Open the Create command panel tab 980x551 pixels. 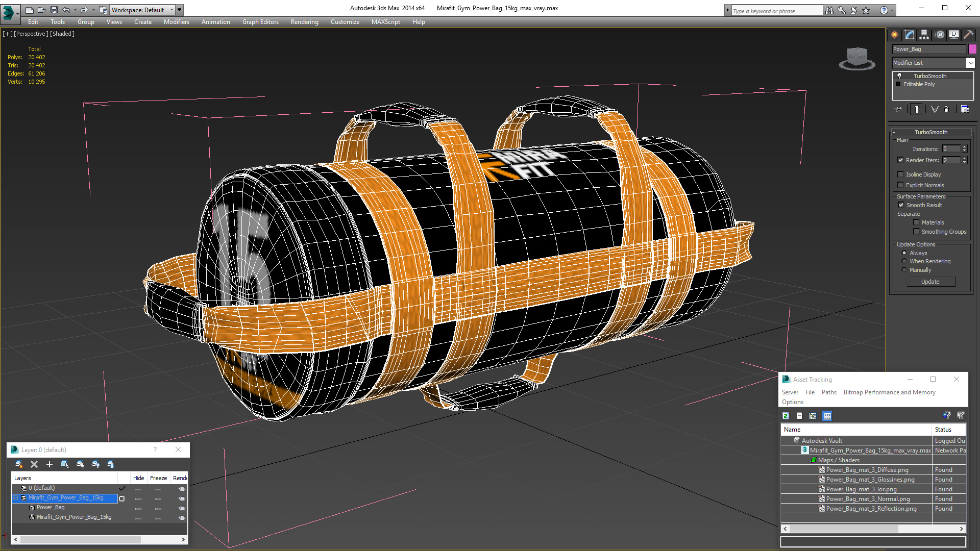[x=894, y=35]
